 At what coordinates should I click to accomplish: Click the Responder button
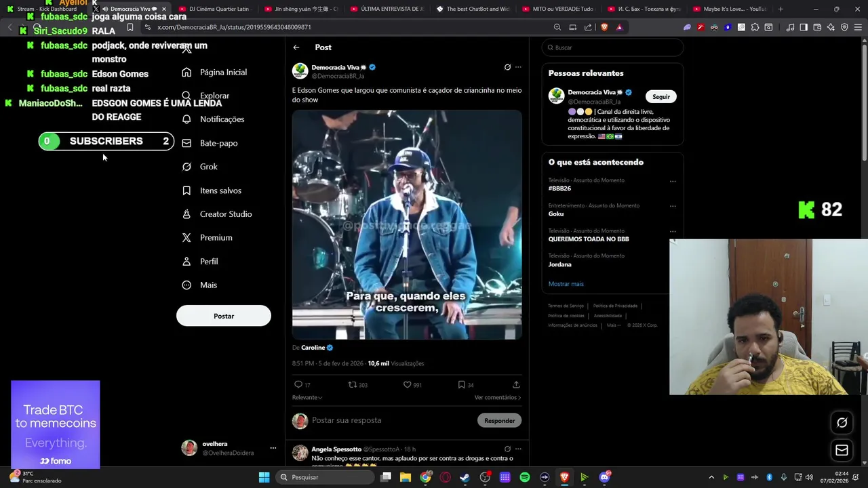[x=500, y=421]
